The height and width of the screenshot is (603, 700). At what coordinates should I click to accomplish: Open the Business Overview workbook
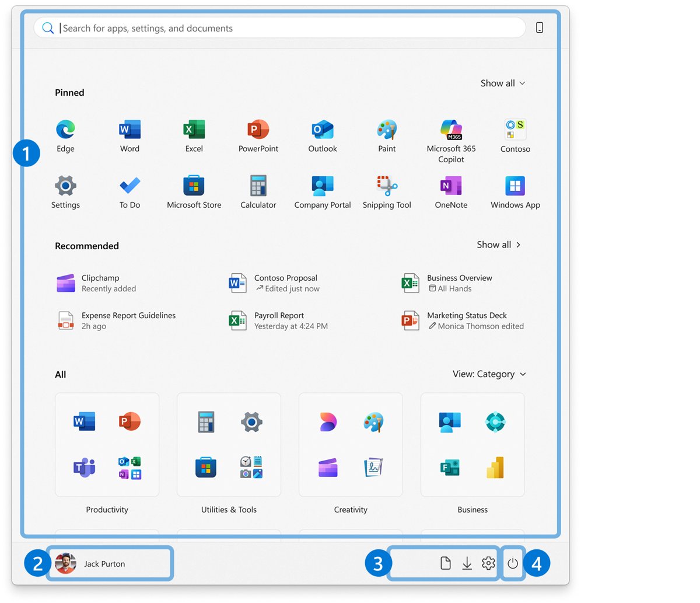pos(447,283)
